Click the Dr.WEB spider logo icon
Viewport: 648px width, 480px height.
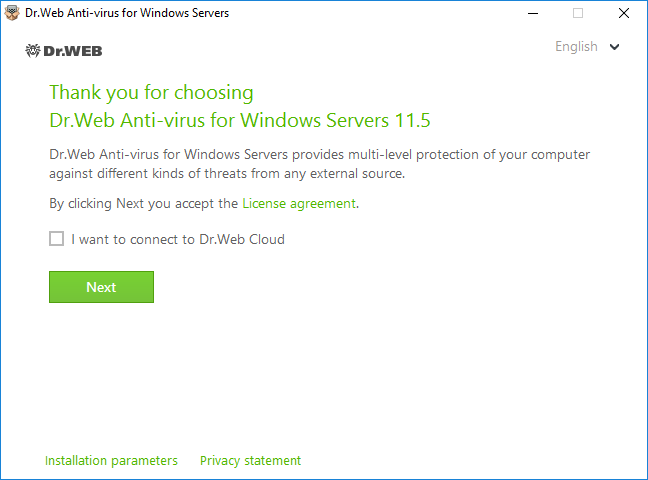coord(33,50)
